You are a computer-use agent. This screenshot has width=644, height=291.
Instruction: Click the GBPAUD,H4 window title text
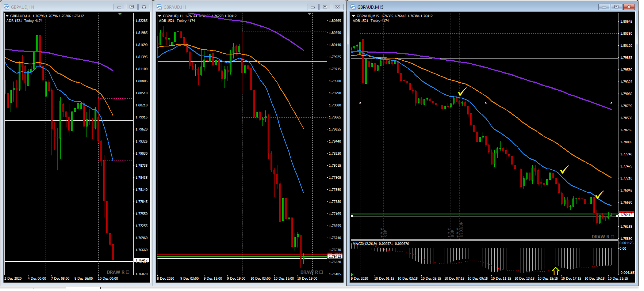coord(23,7)
